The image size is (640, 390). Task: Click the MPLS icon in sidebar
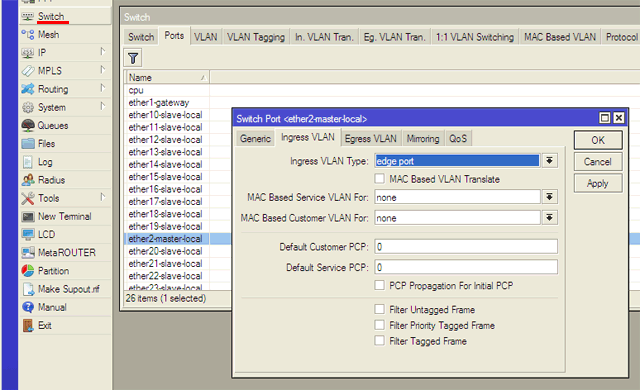pyautogui.click(x=28, y=71)
